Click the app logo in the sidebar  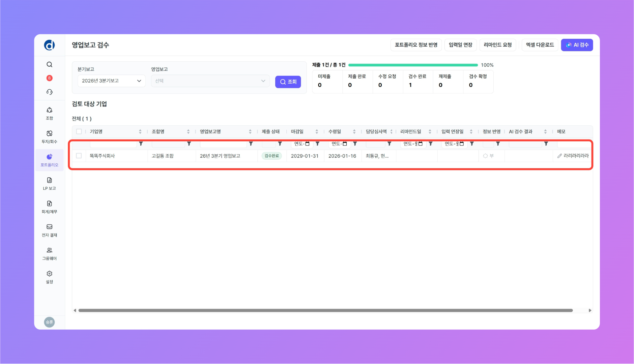click(x=49, y=45)
